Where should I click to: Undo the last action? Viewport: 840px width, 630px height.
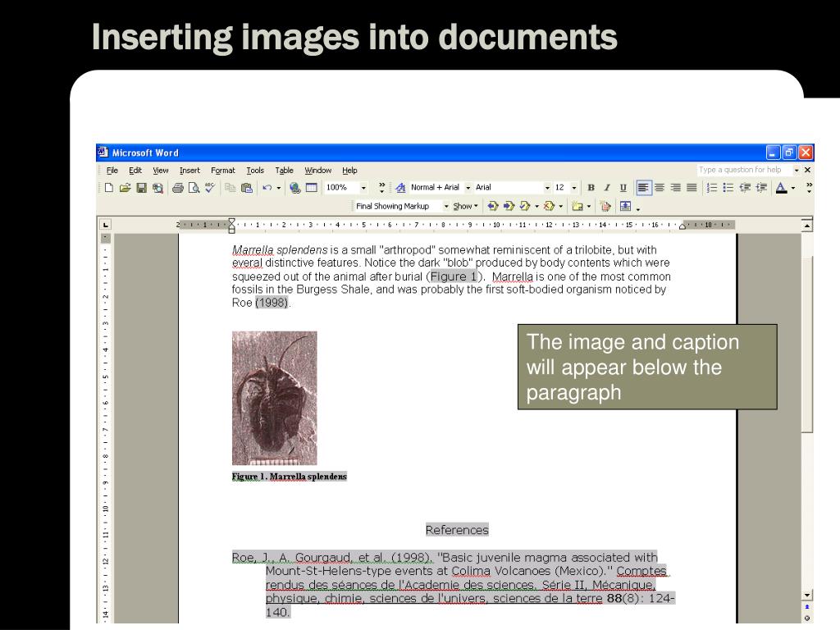pyautogui.click(x=267, y=188)
